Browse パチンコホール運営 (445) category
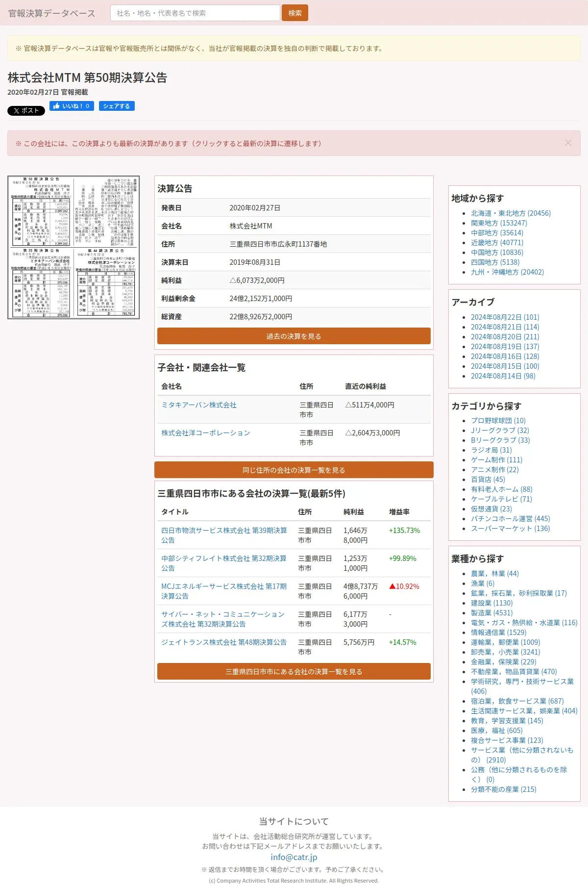The image size is (588, 889). tap(511, 519)
